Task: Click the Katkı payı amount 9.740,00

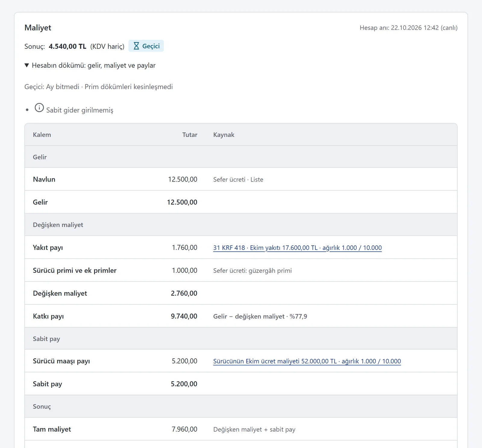Action: click(184, 316)
